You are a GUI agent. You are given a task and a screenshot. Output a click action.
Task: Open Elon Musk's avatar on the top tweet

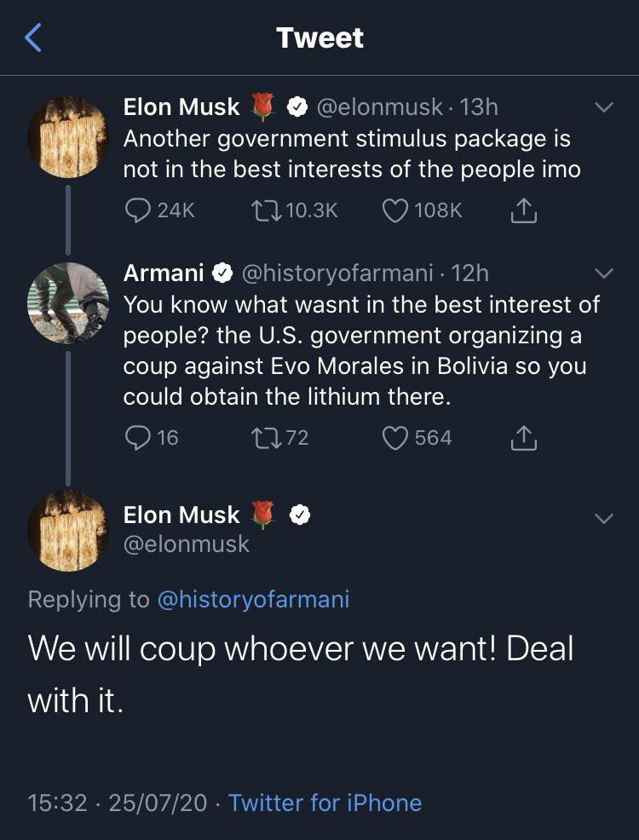(x=68, y=137)
